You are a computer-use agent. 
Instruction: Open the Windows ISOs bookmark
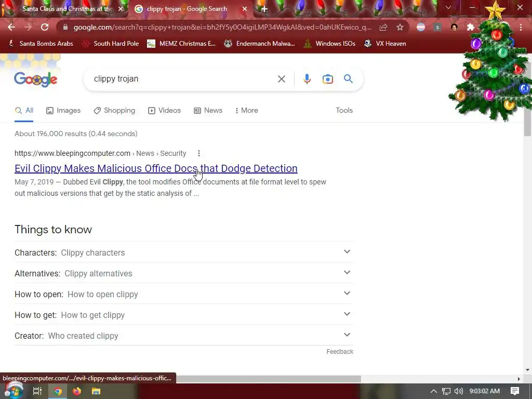click(329, 44)
